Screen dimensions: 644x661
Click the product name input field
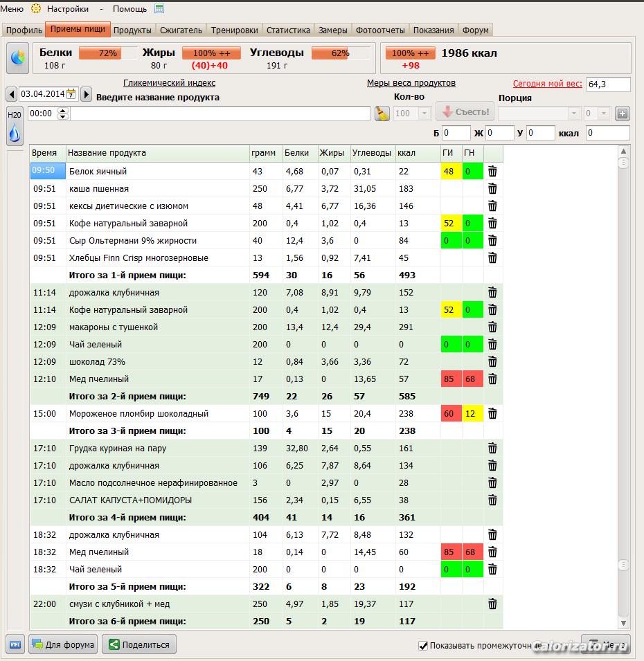(x=220, y=114)
